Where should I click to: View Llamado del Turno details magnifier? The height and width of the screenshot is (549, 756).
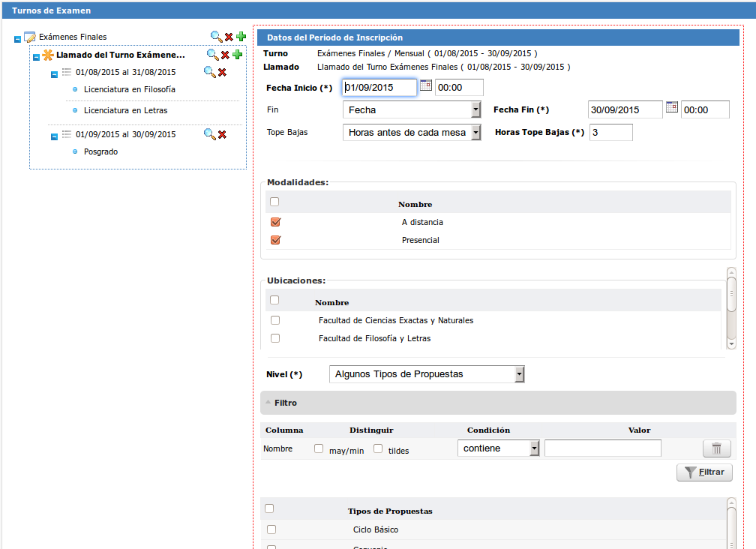pos(212,55)
